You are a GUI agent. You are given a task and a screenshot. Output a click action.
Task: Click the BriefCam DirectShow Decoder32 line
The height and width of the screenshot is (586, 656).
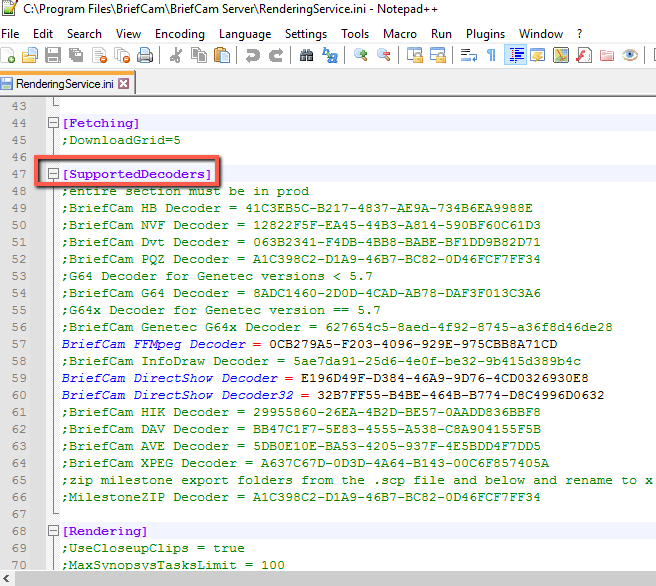point(333,395)
